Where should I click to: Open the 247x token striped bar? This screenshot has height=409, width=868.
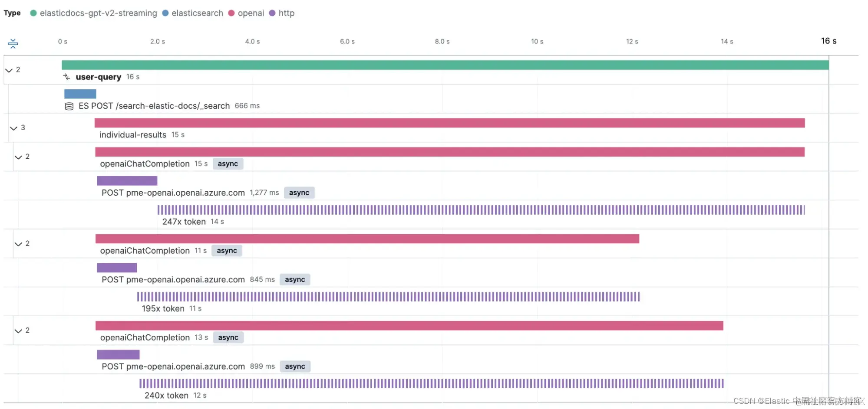tap(481, 210)
